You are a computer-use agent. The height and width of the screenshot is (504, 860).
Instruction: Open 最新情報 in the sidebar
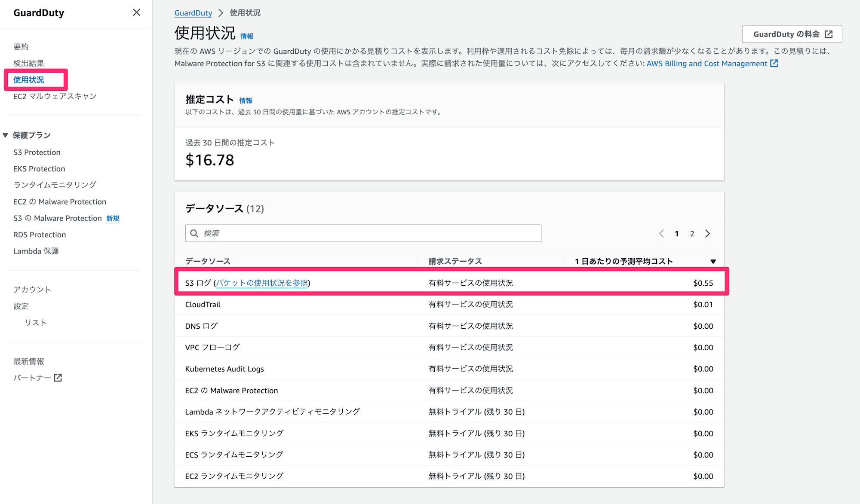pyautogui.click(x=29, y=361)
